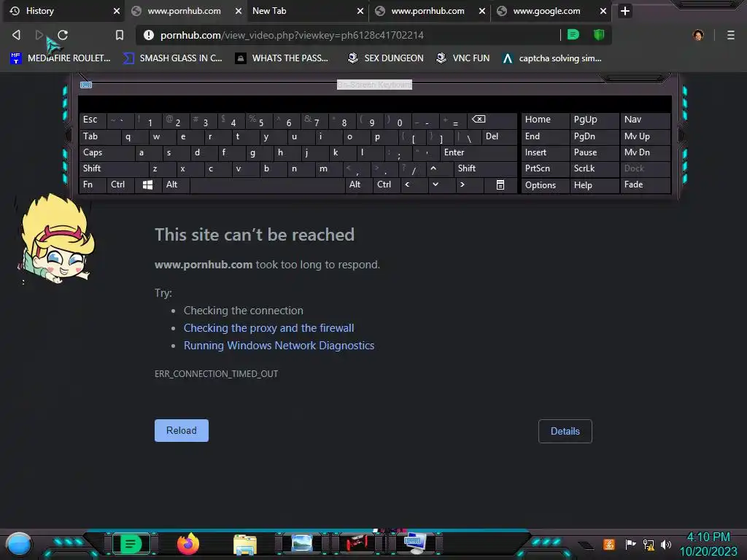The image size is (747, 560).
Task: Click the network tray icon
Action: (648, 544)
